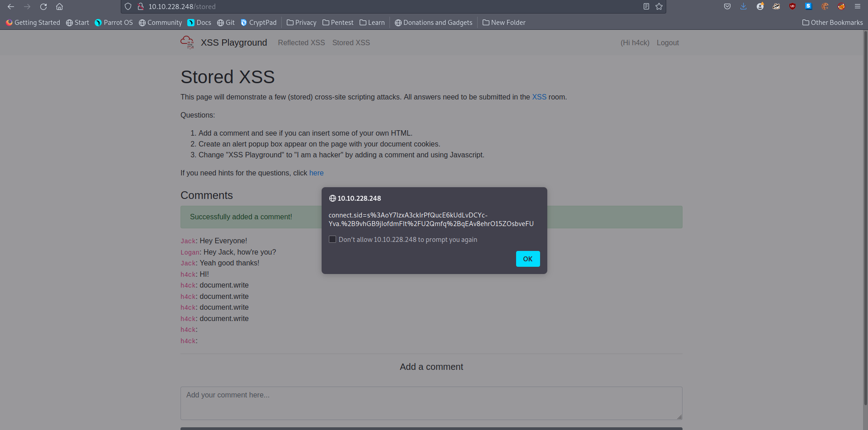
Task: Check "Don't allow 10.10.228.248 to prompt" box
Action: [x=332, y=240]
